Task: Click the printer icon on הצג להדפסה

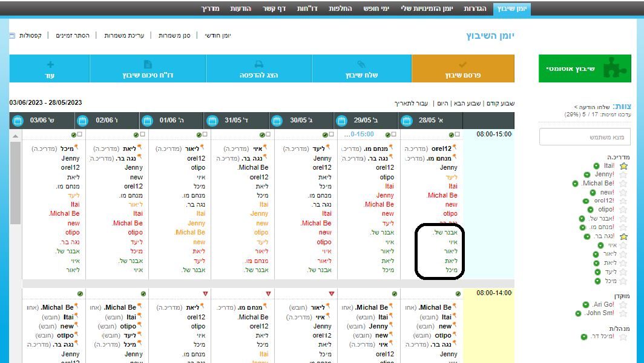Action: point(258,64)
